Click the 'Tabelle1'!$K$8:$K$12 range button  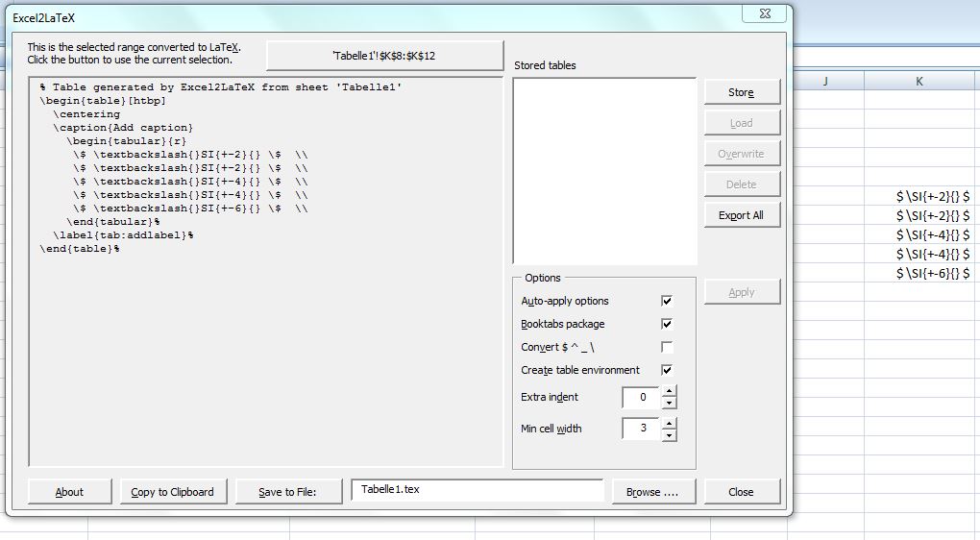384,56
